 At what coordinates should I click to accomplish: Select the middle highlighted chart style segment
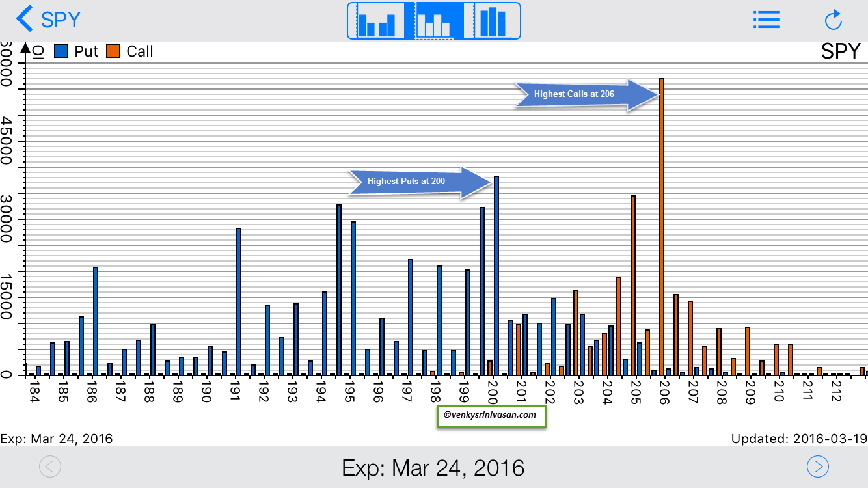tap(434, 21)
